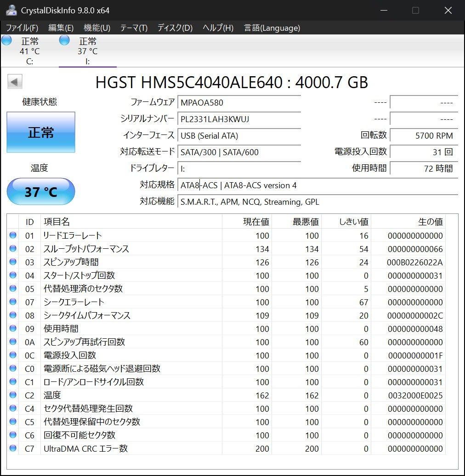This screenshot has height=476, width=465.
Task: Click the power-on hours field 72 時間
Action: pyautogui.click(x=424, y=168)
